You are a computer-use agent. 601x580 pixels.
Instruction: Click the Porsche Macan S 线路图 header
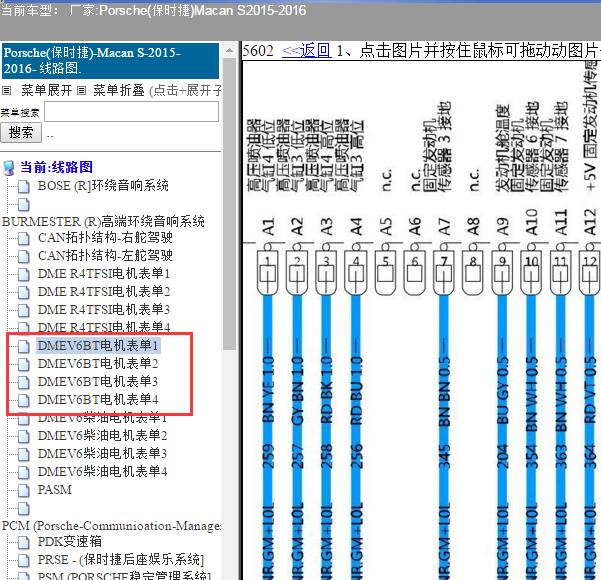coord(110,61)
